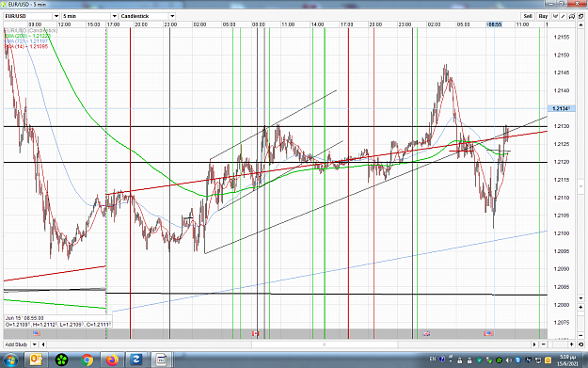The height and width of the screenshot is (368, 588).
Task: Click the active chart app taskbar icon
Action: pyautogui.click(x=161, y=360)
